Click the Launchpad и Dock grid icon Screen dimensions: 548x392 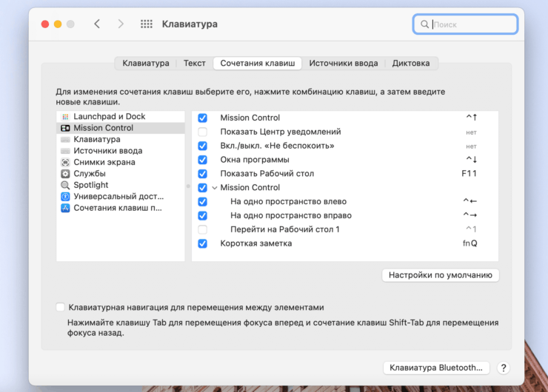click(65, 117)
